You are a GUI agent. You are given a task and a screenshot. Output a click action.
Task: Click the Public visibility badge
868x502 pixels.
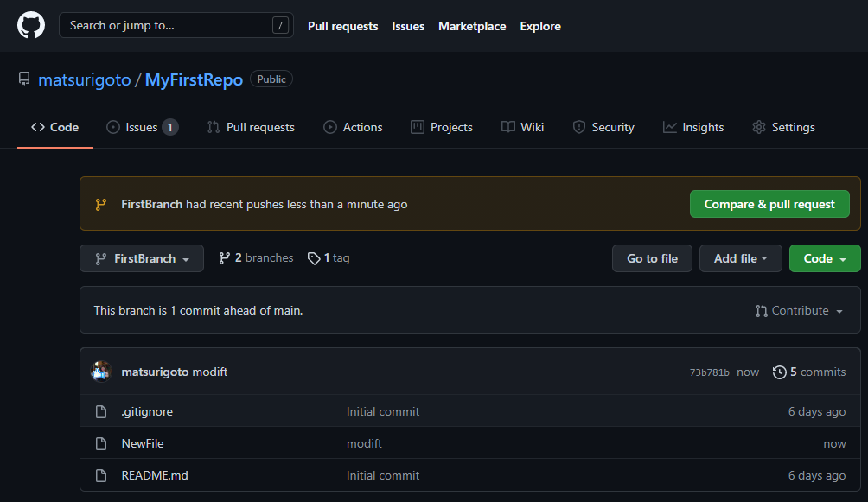271,79
